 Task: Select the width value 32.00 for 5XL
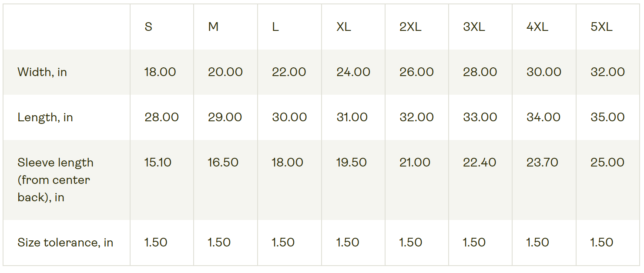[x=607, y=72]
